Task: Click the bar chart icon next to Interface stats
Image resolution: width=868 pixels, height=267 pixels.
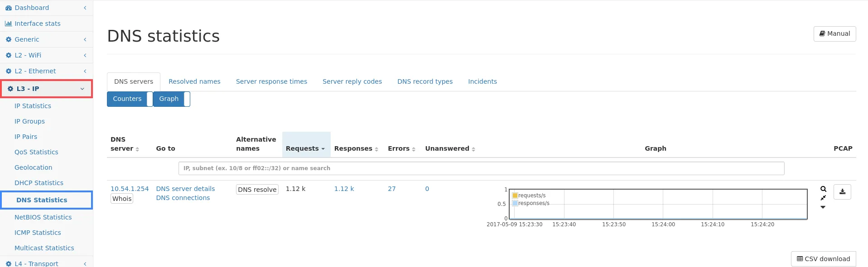Action: coord(8,24)
